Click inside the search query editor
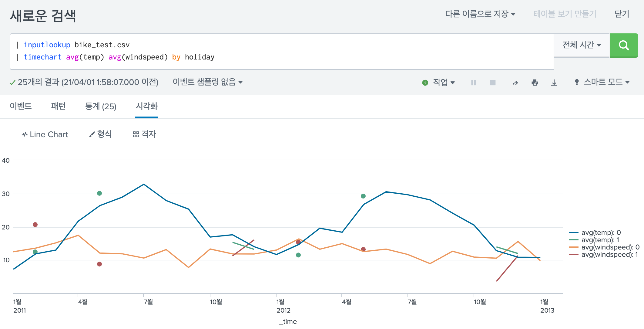The width and height of the screenshot is (644, 329). point(282,51)
